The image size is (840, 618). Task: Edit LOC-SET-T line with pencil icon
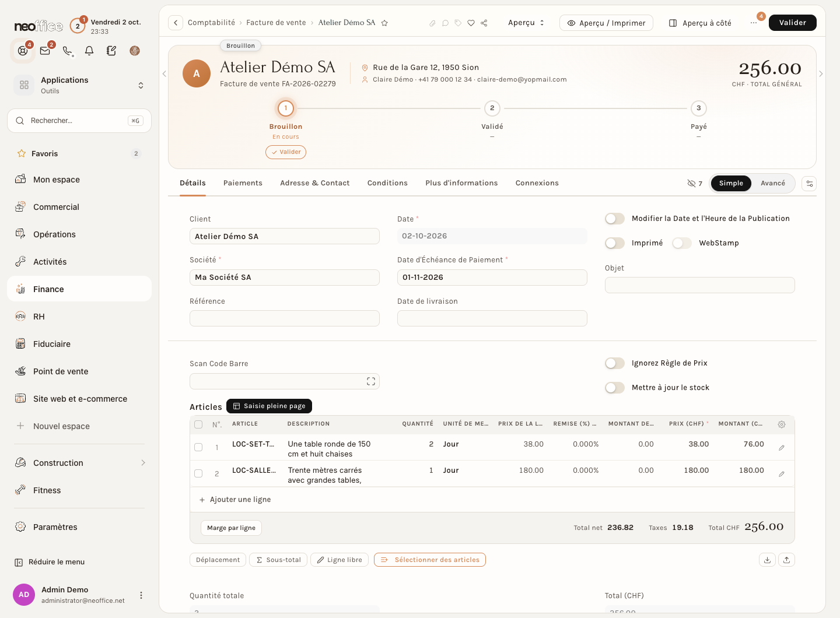pyautogui.click(x=782, y=448)
